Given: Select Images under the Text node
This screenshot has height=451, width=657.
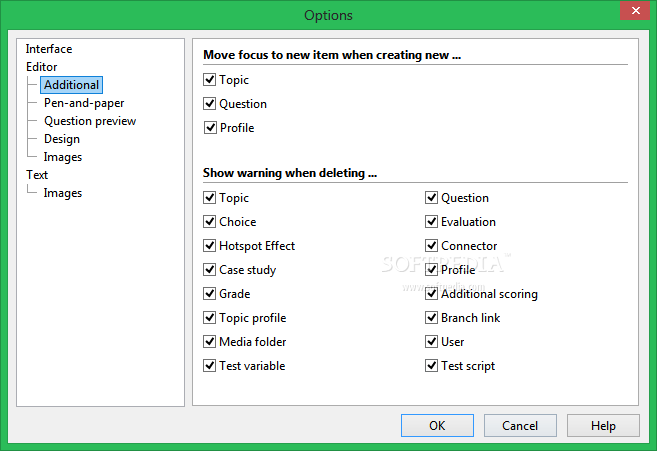Looking at the screenshot, I should [62, 193].
